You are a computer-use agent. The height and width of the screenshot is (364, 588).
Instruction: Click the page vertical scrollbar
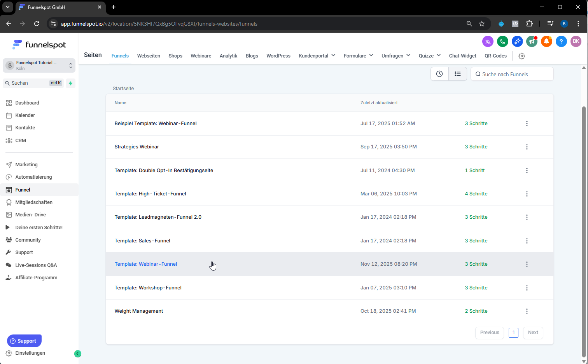(x=584, y=231)
